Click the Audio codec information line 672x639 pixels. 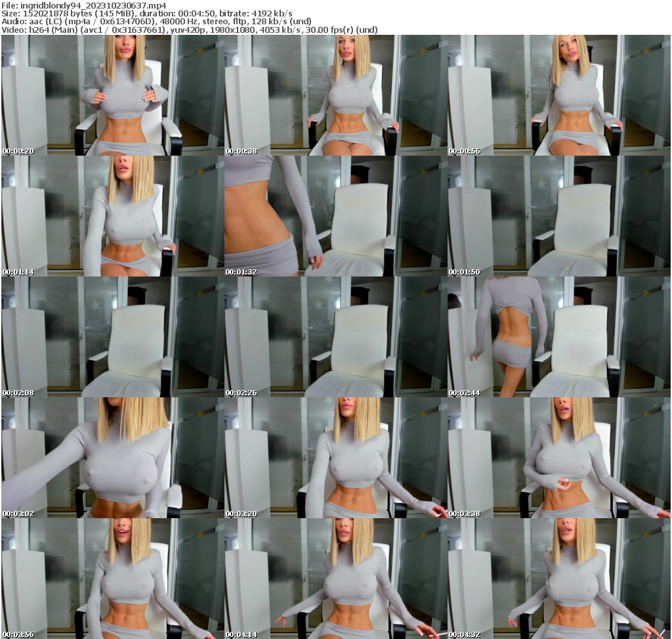pyautogui.click(x=151, y=21)
